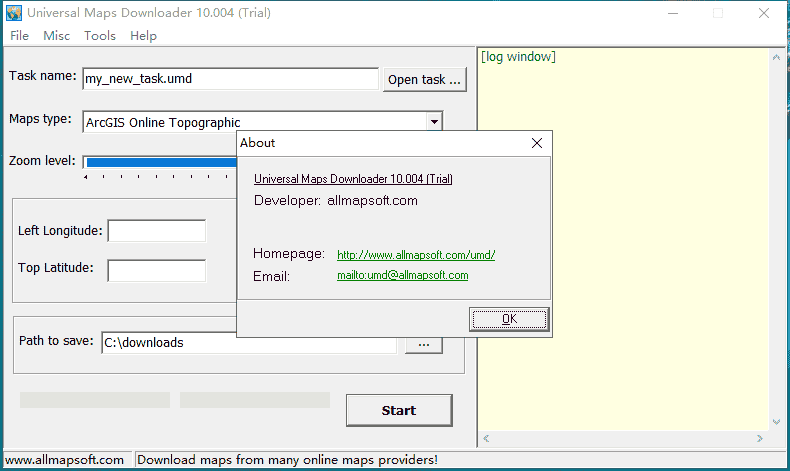Image resolution: width=790 pixels, height=471 pixels.
Task: Expand the Maps type dropdown arrow
Action: tap(433, 122)
